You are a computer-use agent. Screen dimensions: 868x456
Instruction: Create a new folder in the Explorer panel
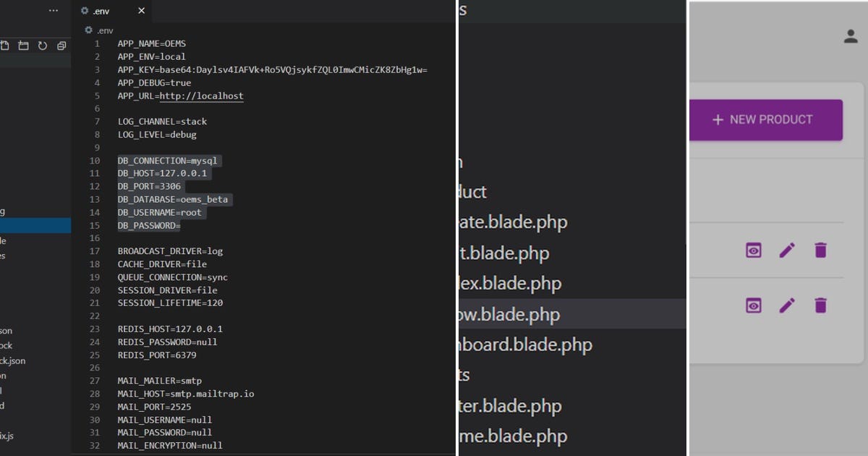[x=22, y=45]
